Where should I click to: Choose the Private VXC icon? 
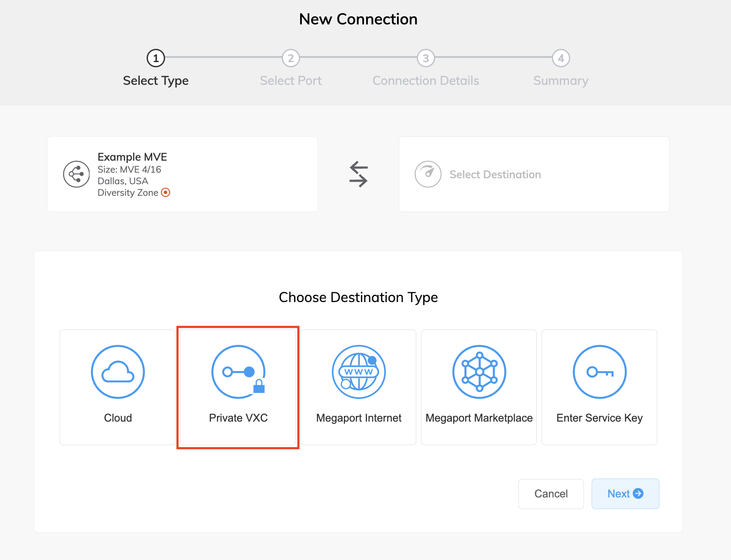[x=238, y=372]
